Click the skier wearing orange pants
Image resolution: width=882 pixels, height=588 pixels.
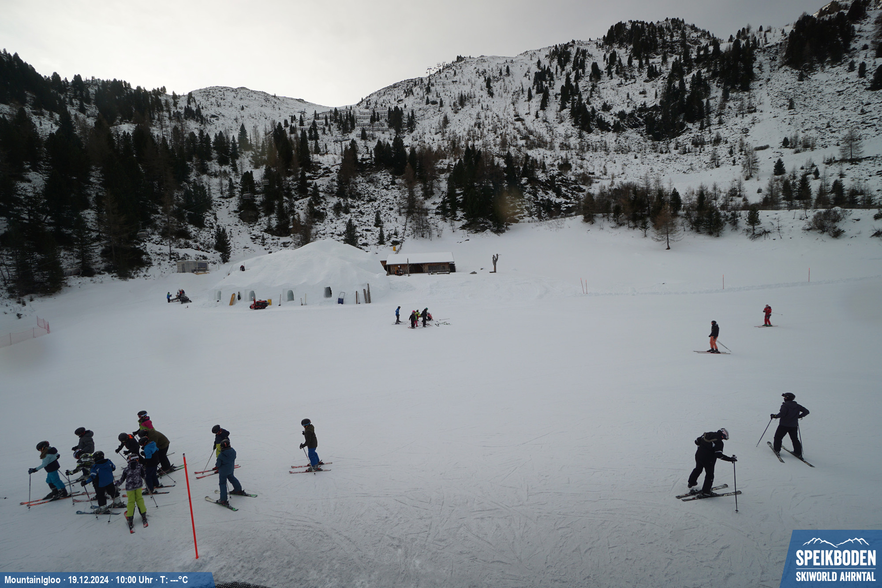click(714, 337)
